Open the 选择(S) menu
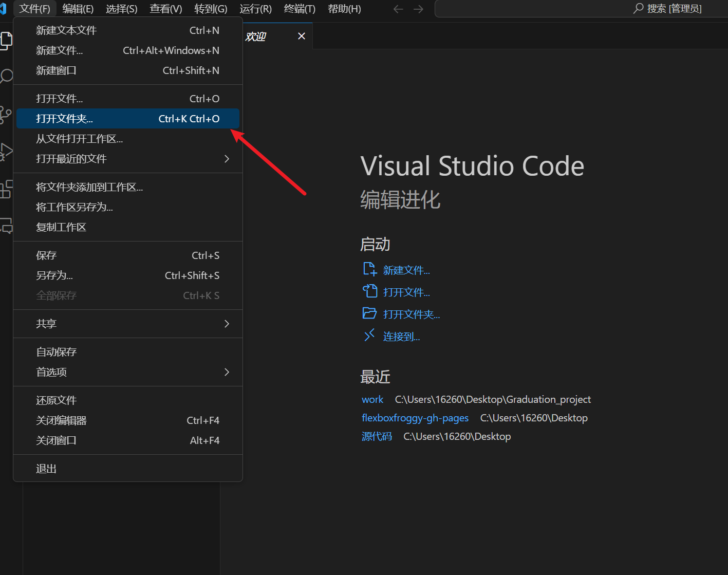Viewport: 728px width, 575px height. click(x=122, y=9)
